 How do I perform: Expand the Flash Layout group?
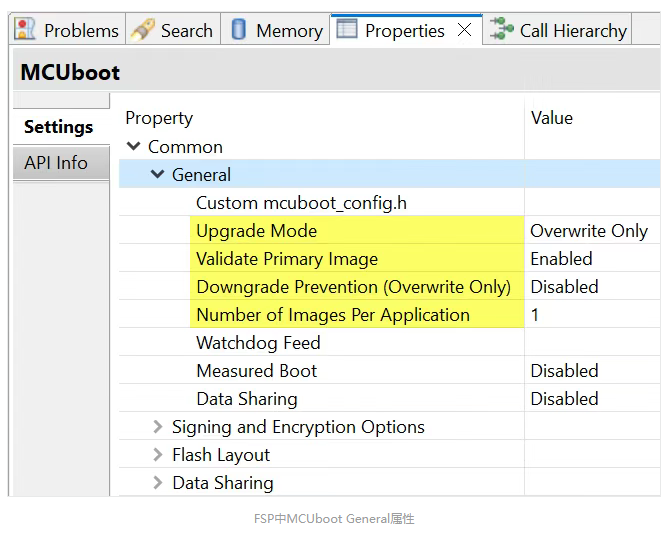coord(157,454)
